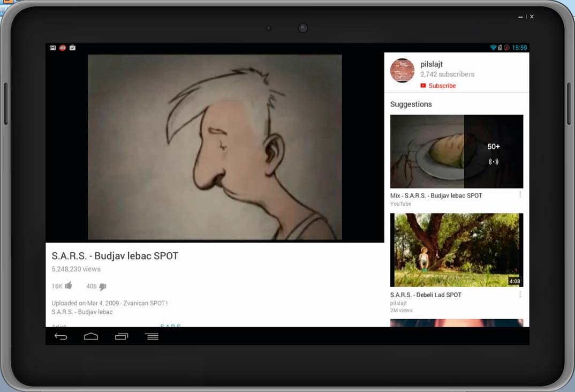Tap the 406 dislikes count

click(92, 286)
